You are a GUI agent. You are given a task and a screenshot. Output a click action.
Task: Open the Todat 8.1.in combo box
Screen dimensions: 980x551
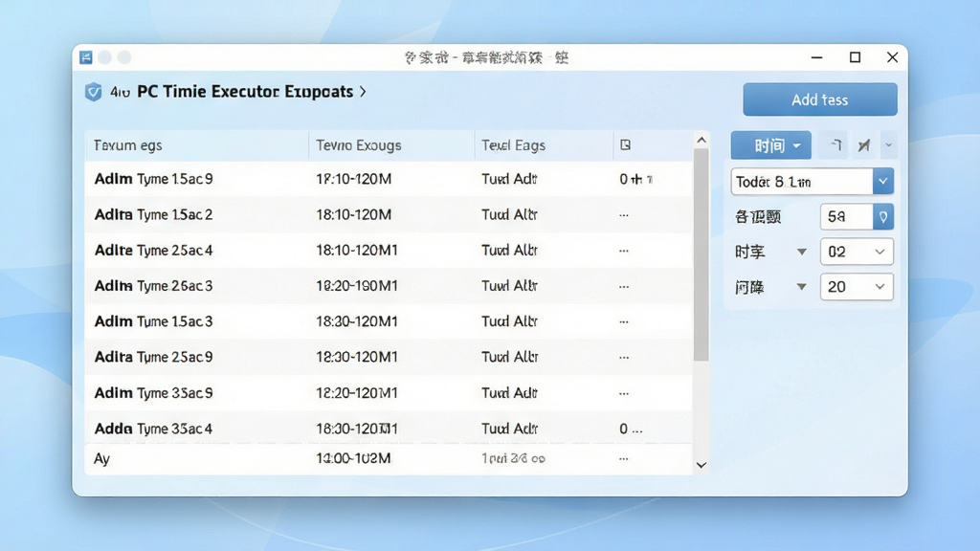pos(812,182)
